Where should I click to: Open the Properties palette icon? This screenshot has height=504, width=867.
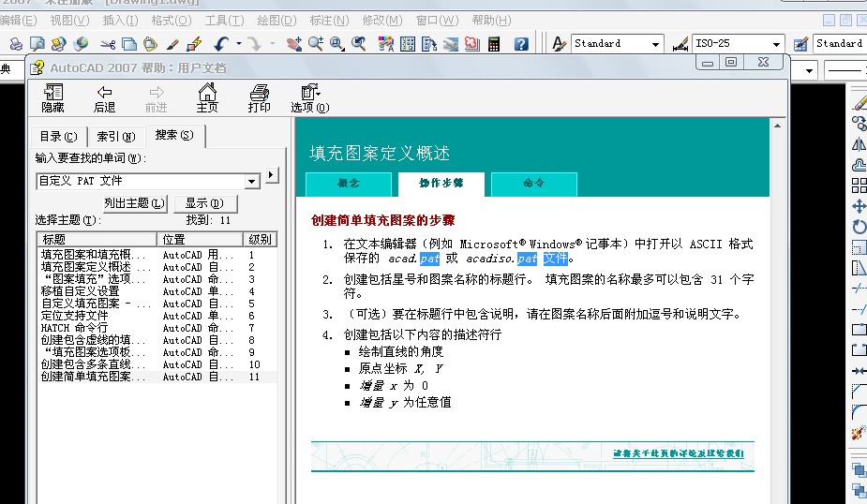click(386, 44)
